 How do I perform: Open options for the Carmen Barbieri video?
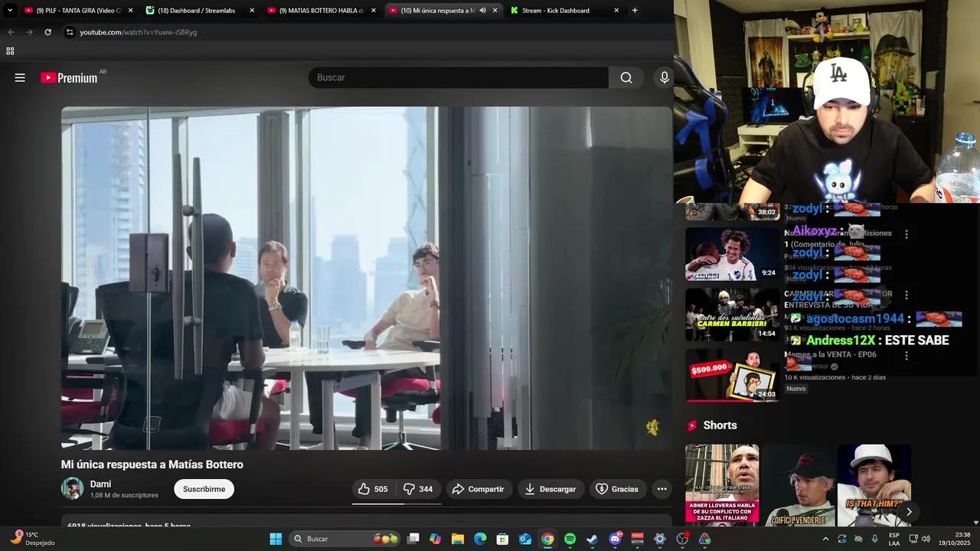tap(906, 295)
